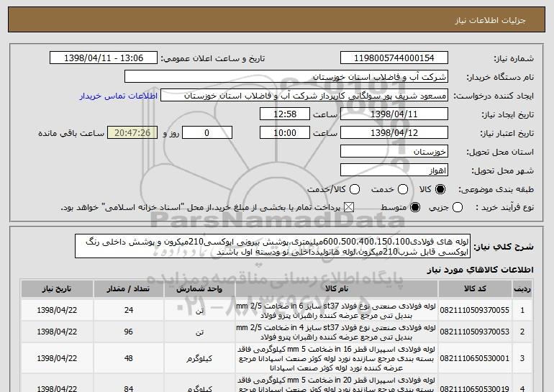554x392 pixels.
Task: Open buyer contact information link
Action: (119, 96)
